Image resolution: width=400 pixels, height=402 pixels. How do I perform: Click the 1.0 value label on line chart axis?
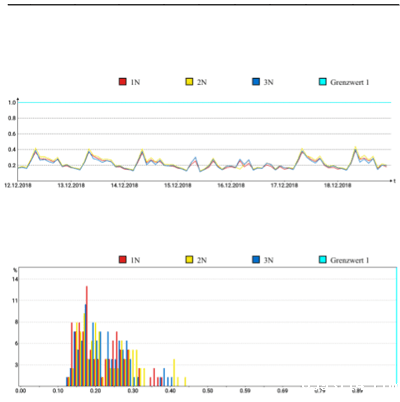(12, 103)
